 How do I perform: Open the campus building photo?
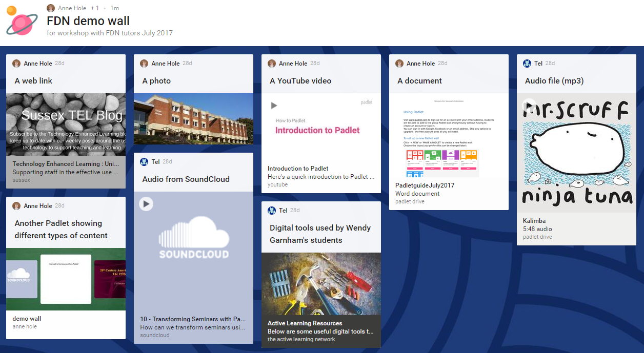coord(193,119)
